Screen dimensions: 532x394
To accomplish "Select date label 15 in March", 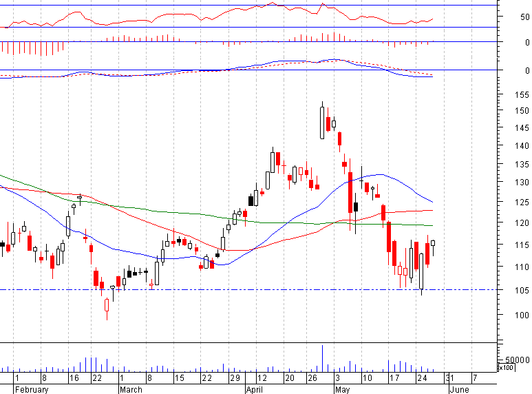I will tap(179, 378).
